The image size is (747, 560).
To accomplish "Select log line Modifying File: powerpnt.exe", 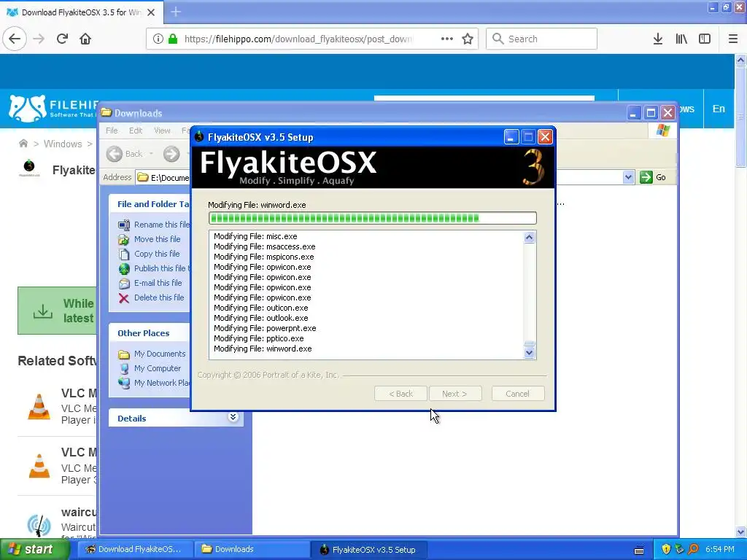I will pyautogui.click(x=265, y=328).
